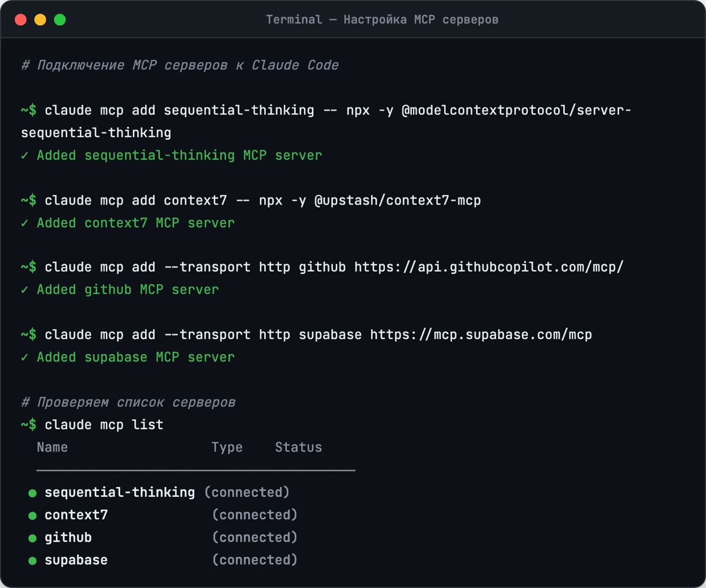The width and height of the screenshot is (706, 588).
Task: Click the terminal window title text
Action: 382,19
